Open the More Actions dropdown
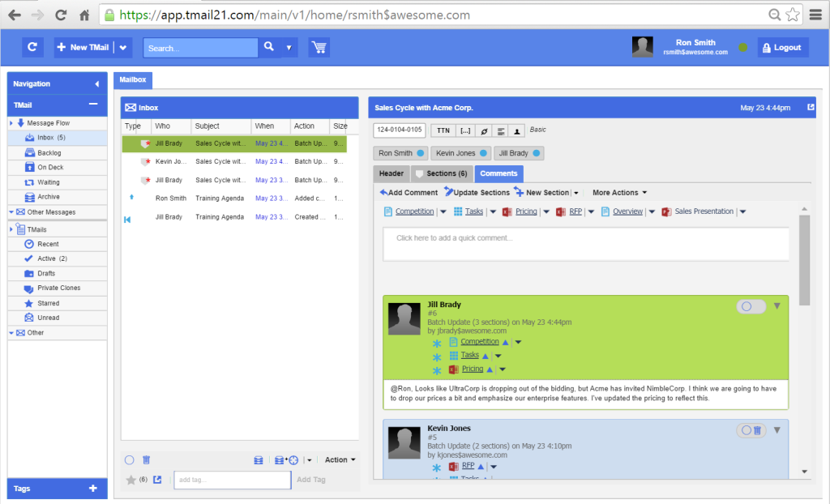 tap(618, 192)
